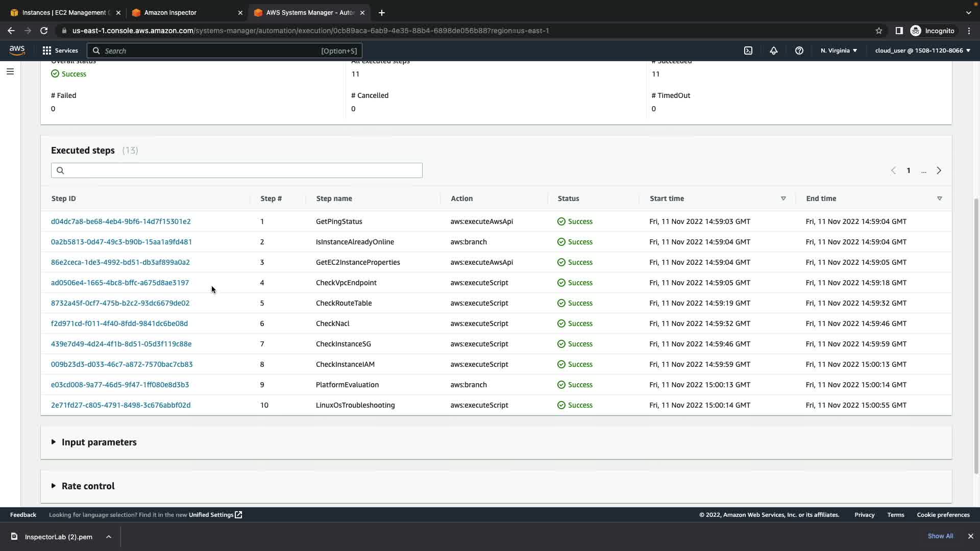Expand InspectorLab pem download options chevron
Image resolution: width=980 pixels, height=551 pixels.
click(109, 537)
